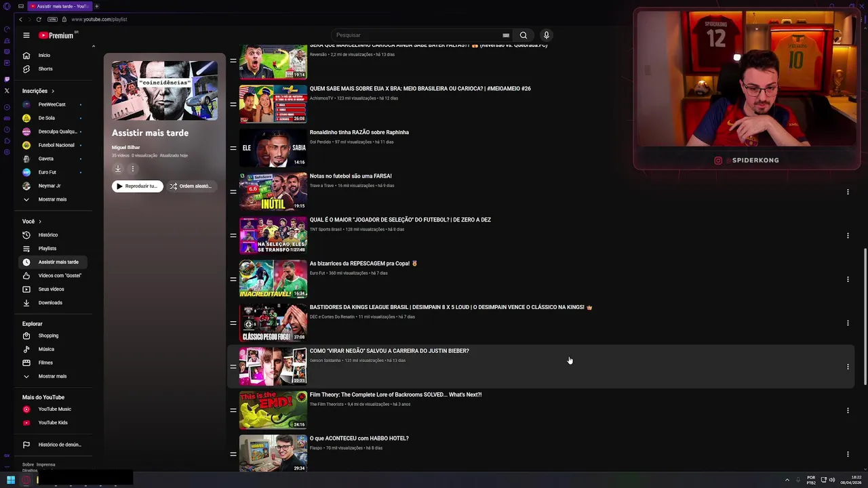Click Ordem aleatória shuffle button

pos(191,186)
